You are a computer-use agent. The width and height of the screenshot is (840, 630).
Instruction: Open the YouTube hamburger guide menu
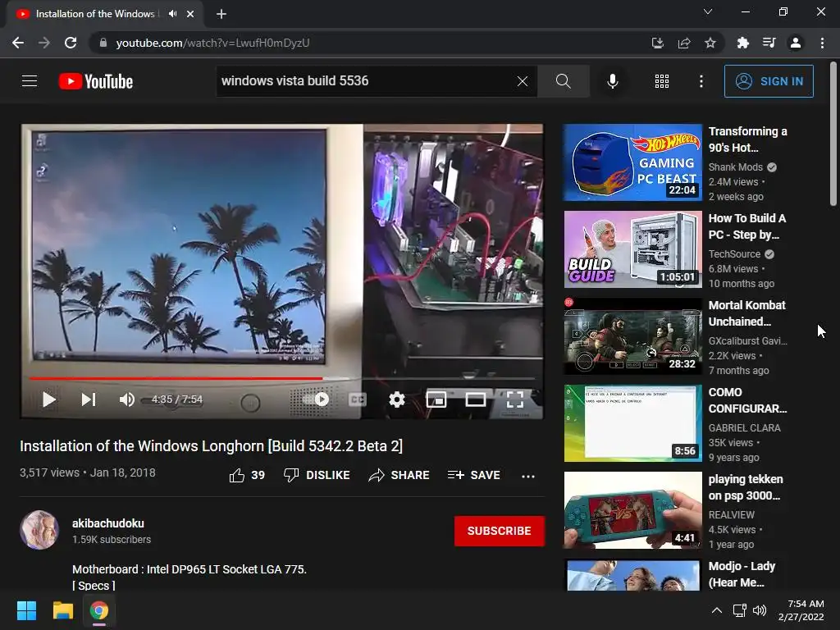coord(30,81)
